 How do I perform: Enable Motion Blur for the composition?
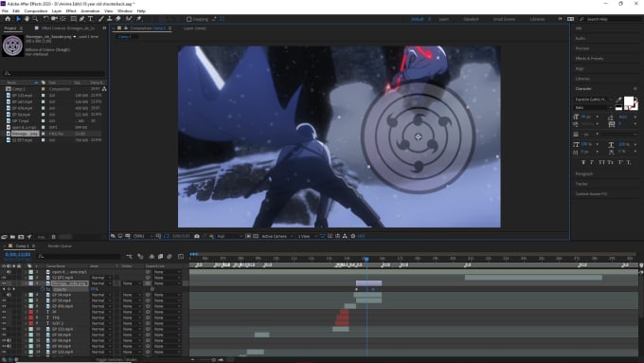tap(170, 257)
